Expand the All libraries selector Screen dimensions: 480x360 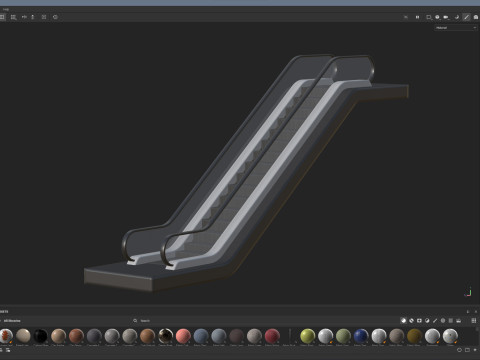[x=12, y=321]
